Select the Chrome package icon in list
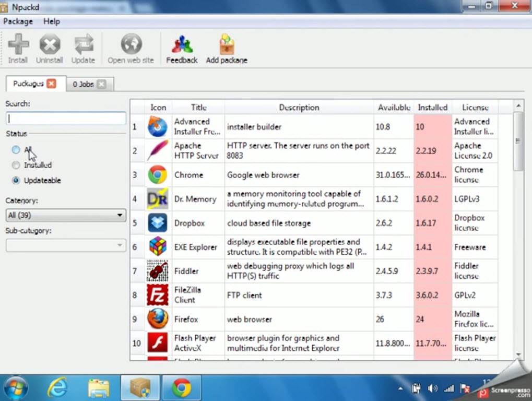532x401 pixels. point(157,175)
